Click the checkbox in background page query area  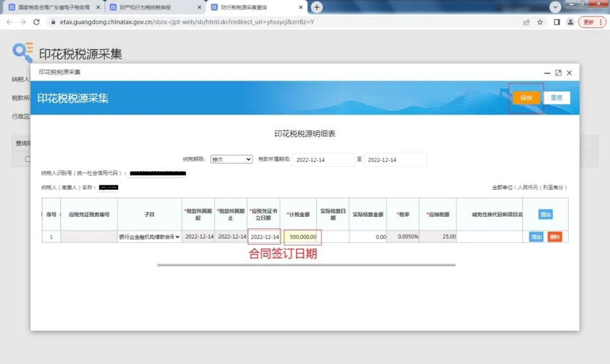[28, 159]
